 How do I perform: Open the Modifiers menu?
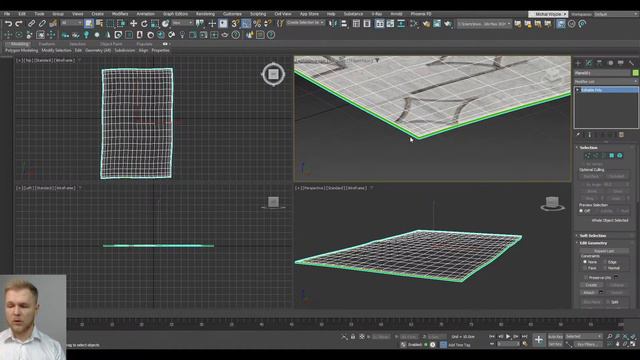coord(120,14)
